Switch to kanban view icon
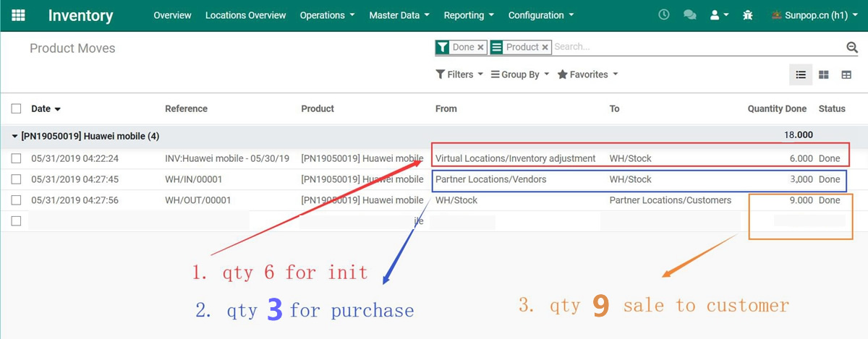This screenshot has width=868, height=339. point(824,74)
